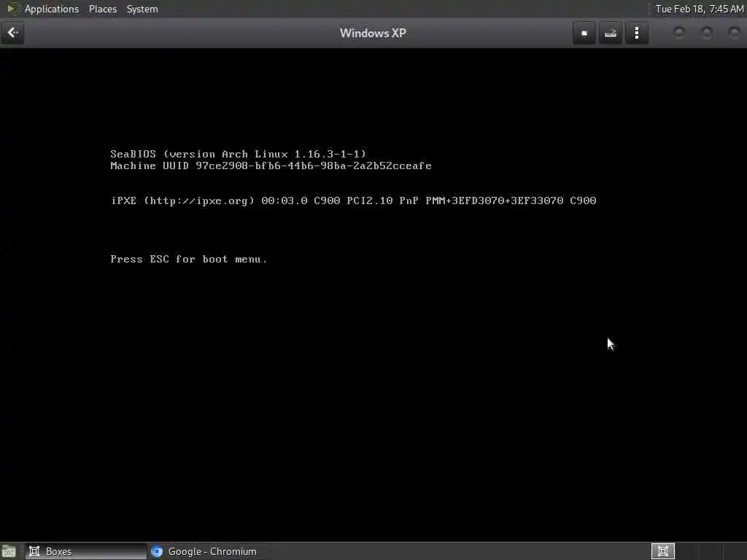This screenshot has width=747, height=560.
Task: Click inside the Windows XP VM display
Action: click(x=373, y=295)
